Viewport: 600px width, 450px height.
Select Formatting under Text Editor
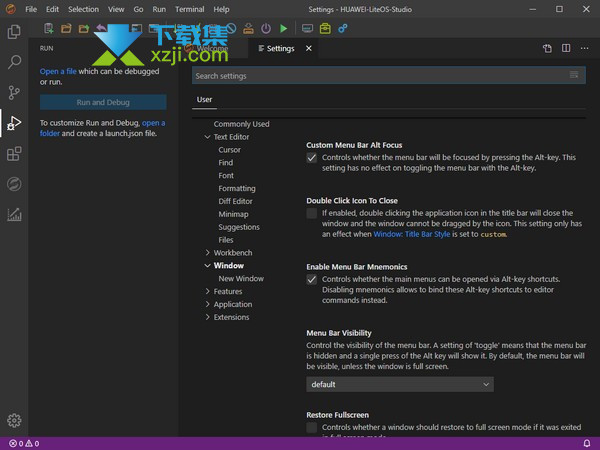coord(237,188)
